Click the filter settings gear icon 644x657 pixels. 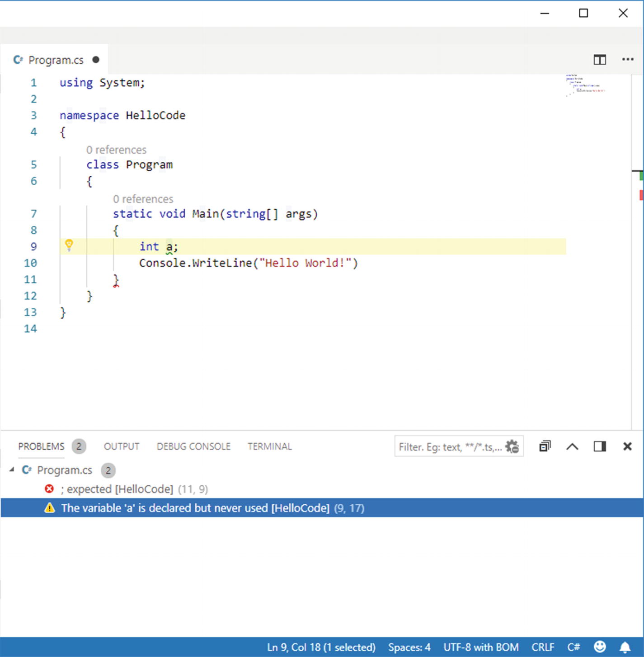pos(512,446)
